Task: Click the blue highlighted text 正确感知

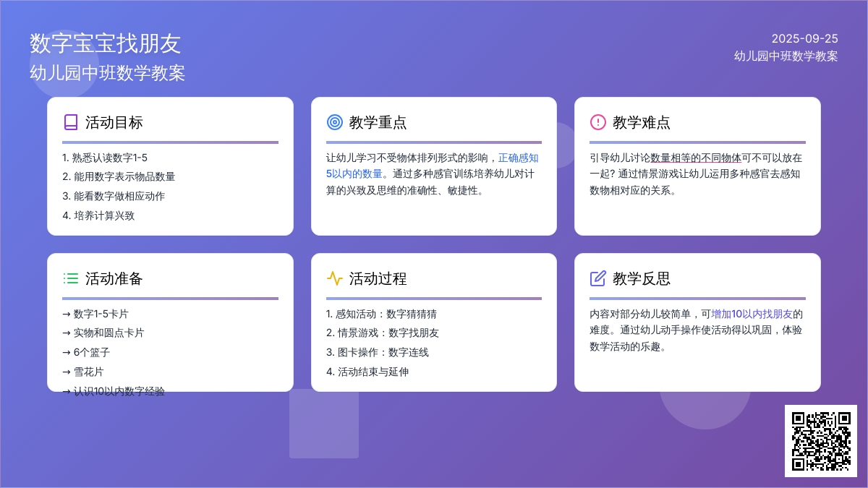Action: tap(518, 158)
